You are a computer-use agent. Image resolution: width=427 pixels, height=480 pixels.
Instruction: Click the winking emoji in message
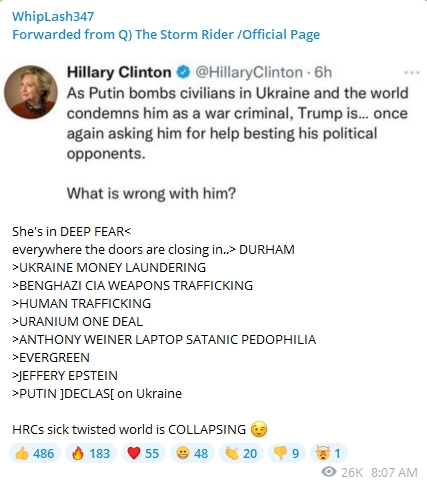(x=259, y=429)
